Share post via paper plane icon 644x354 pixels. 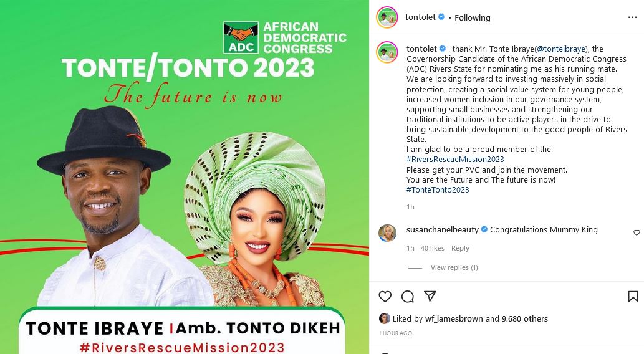pos(430,296)
